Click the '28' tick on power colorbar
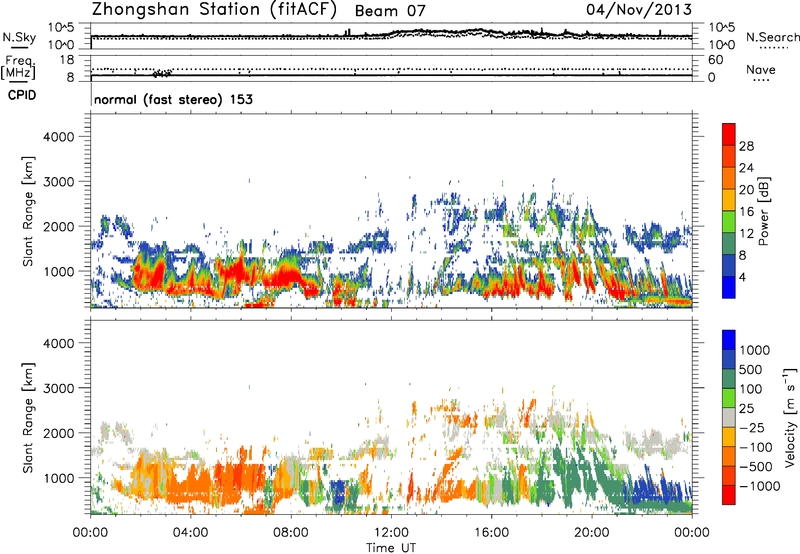The image size is (800, 554). [746, 146]
